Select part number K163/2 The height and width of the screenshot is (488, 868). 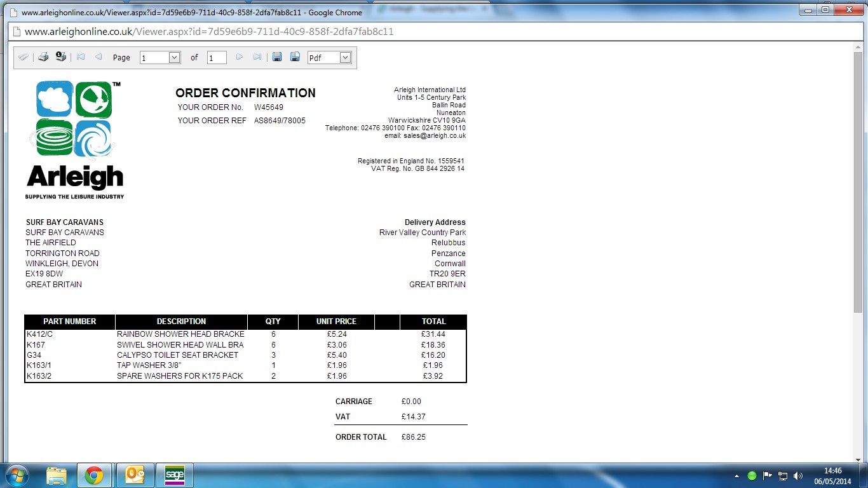pyautogui.click(x=39, y=376)
